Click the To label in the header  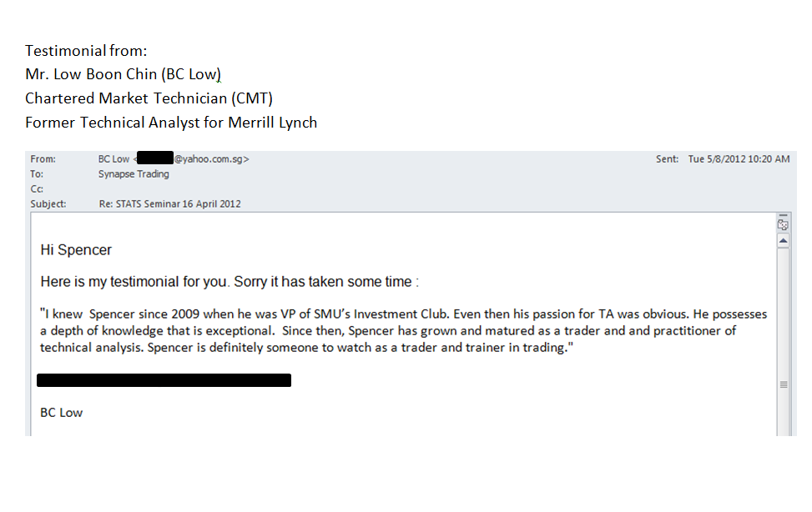click(36, 174)
